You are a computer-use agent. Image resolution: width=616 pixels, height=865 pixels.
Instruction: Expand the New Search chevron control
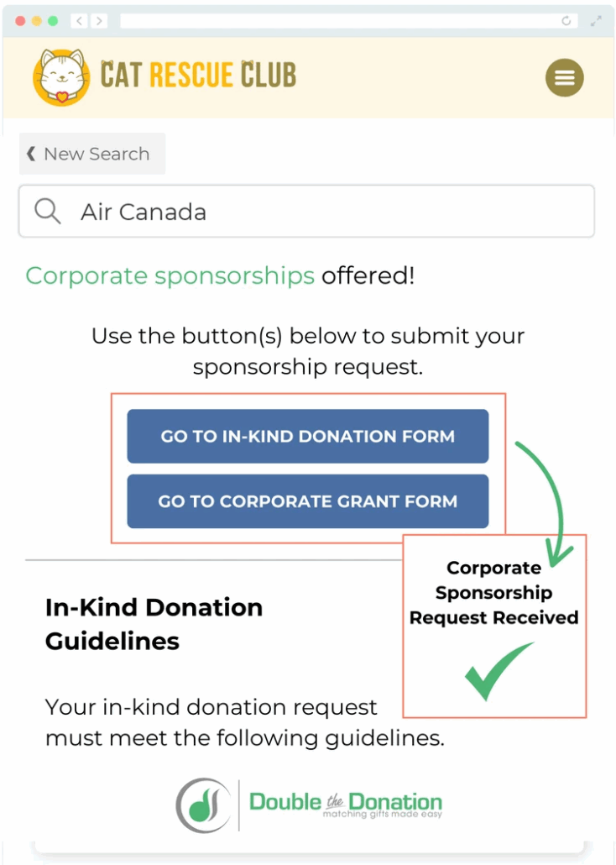(x=31, y=154)
